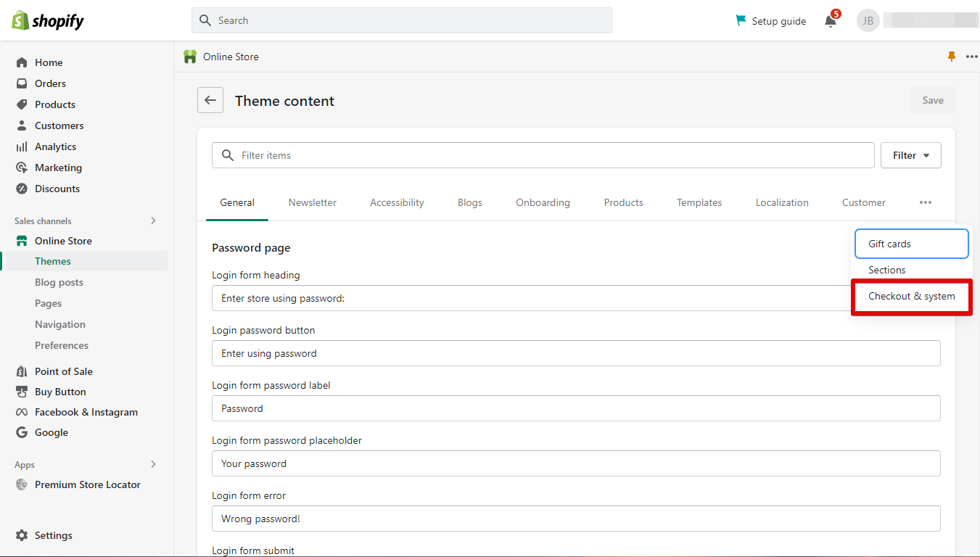Click the Products tag icon
The image size is (980, 557).
[x=22, y=104]
